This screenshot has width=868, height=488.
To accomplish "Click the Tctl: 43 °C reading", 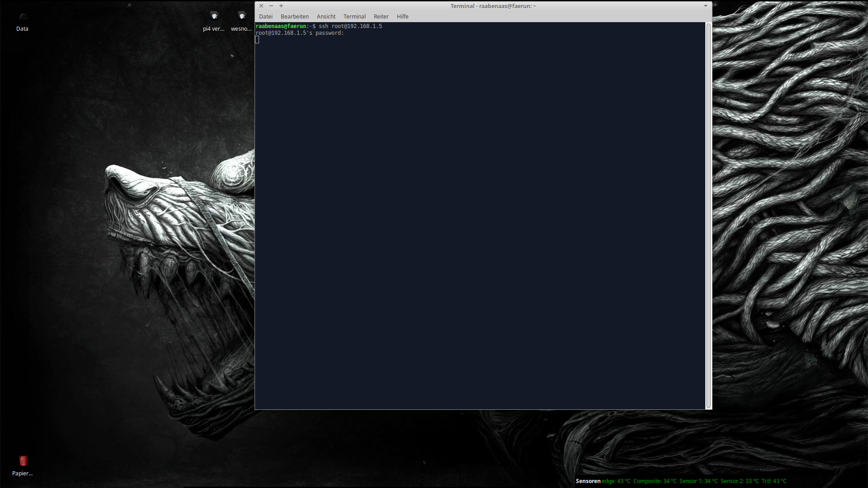I will 774,481.
